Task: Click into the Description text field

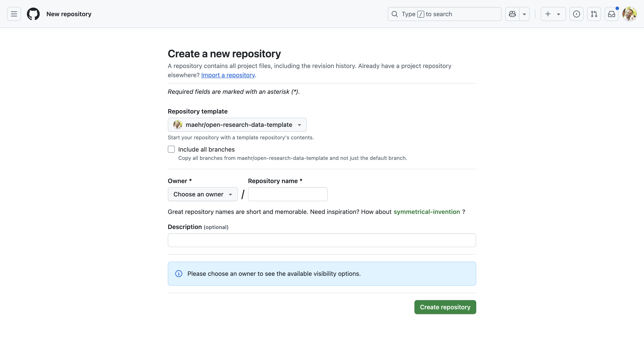Action: coord(322,240)
